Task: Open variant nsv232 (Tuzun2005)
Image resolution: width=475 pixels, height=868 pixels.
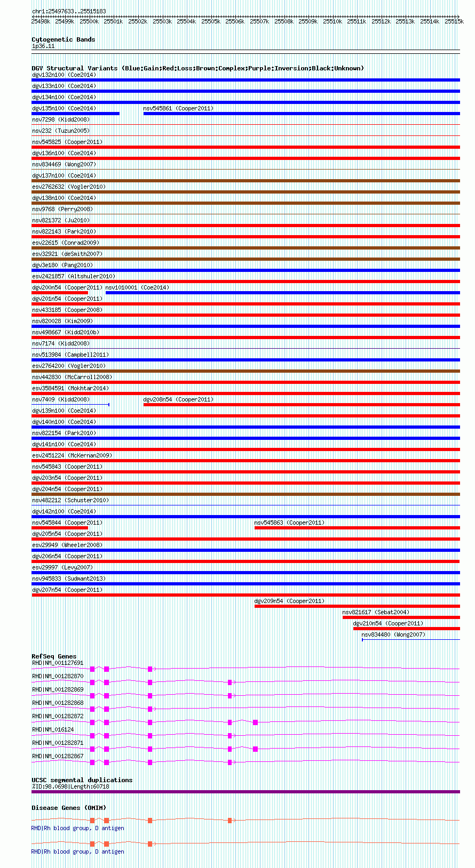Action: 61,131
